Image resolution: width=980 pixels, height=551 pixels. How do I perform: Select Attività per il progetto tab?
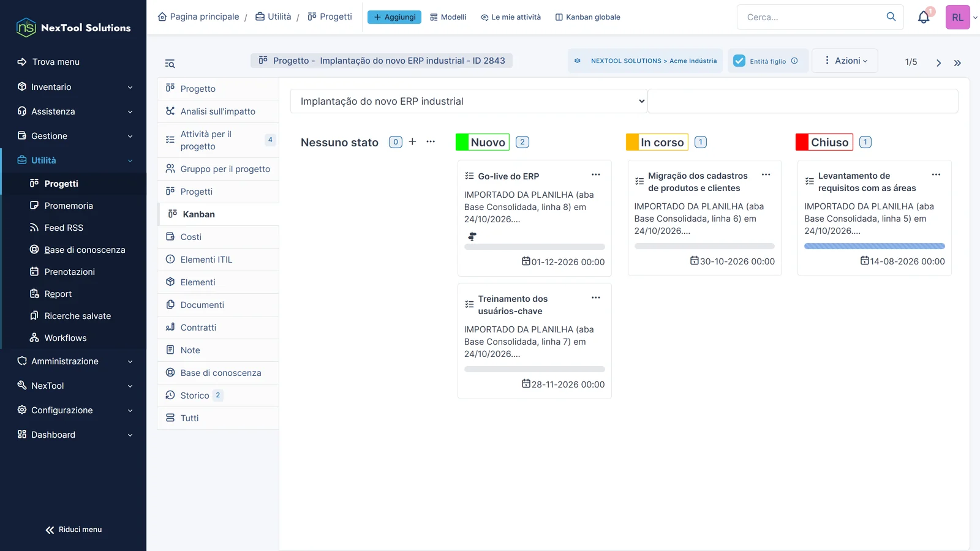click(218, 140)
